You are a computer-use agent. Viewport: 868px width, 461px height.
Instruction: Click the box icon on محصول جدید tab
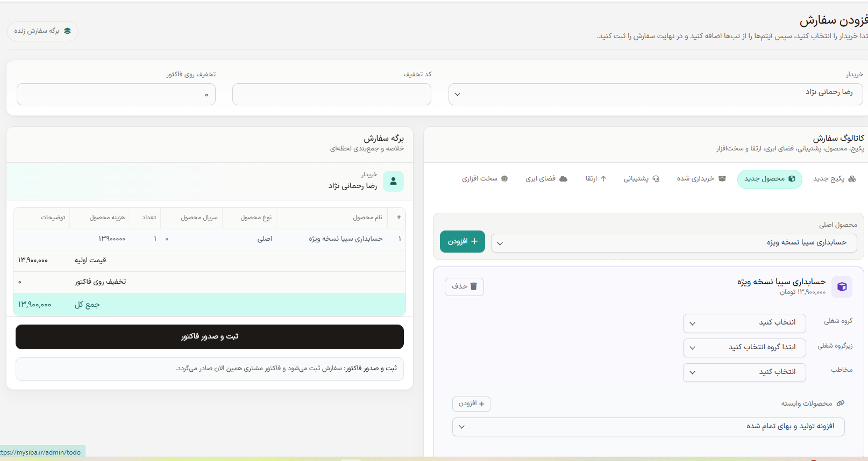point(792,179)
